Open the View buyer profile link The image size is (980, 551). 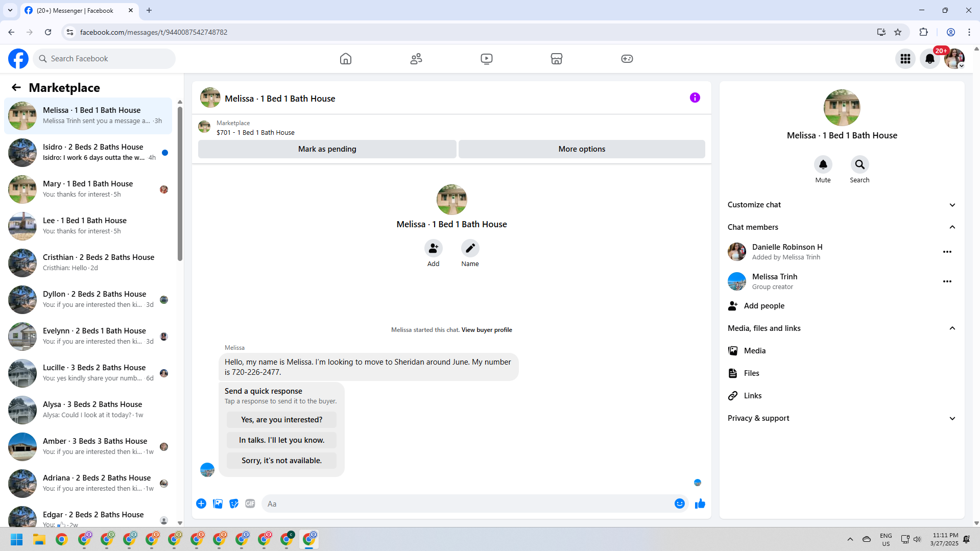pyautogui.click(x=487, y=330)
